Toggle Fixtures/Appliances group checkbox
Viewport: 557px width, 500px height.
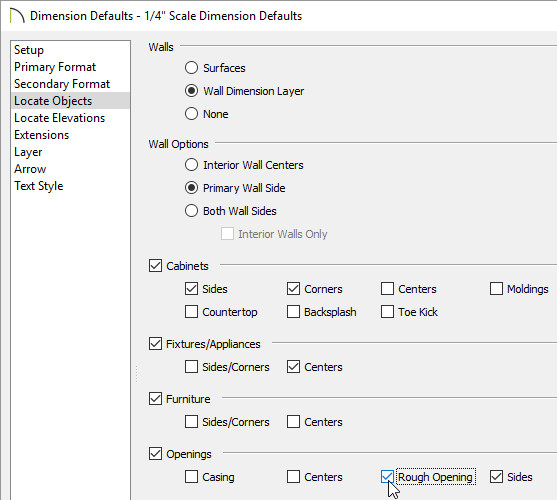pos(156,344)
